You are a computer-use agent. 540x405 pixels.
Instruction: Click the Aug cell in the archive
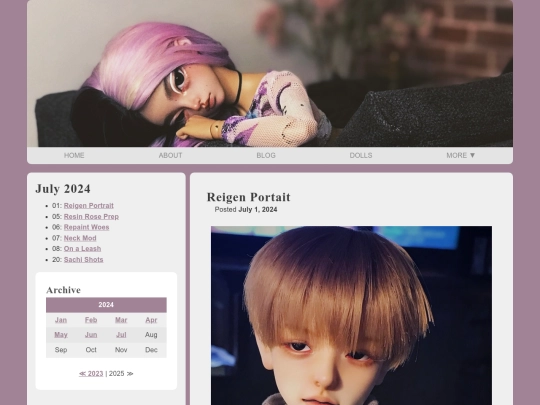click(151, 335)
